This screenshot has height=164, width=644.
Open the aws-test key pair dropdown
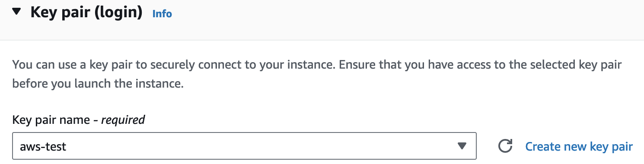[244, 146]
